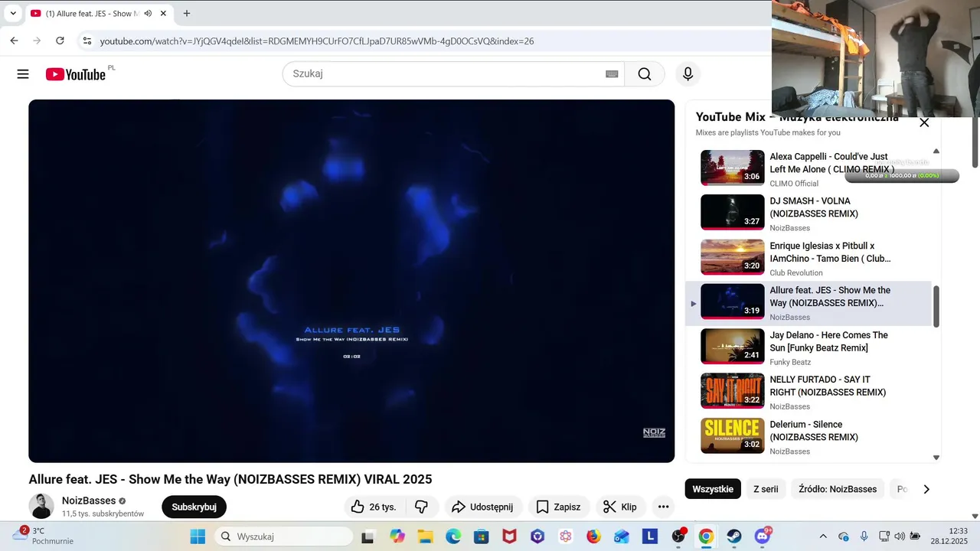This screenshot has height=551, width=980.
Task: Close the Allure feat. JES tab
Action: [163, 13]
